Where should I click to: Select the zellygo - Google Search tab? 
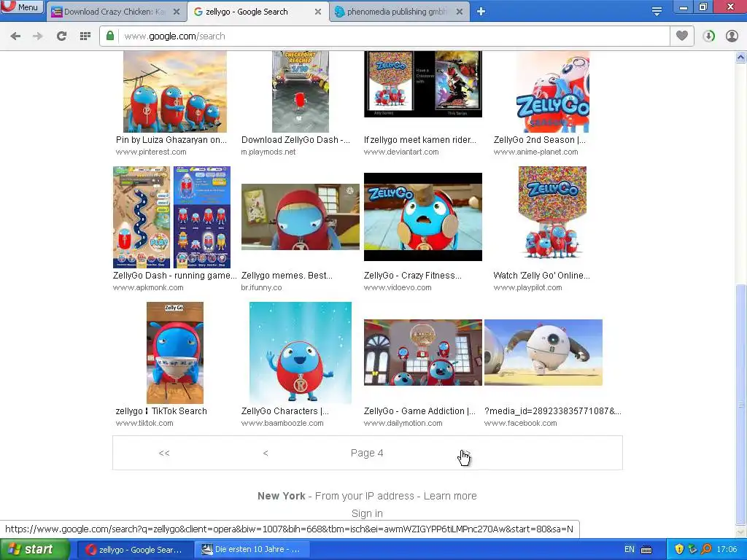coord(247,12)
